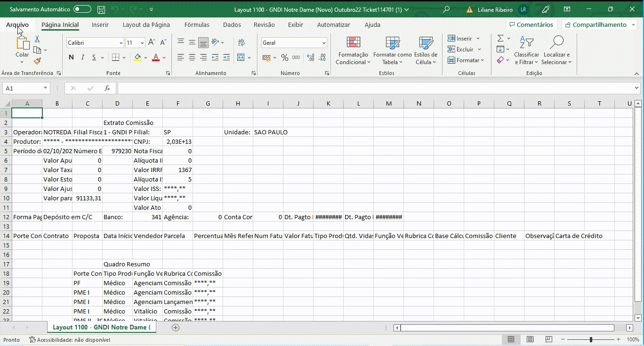Open the font size dropdown
644x346 pixels.
click(x=142, y=43)
